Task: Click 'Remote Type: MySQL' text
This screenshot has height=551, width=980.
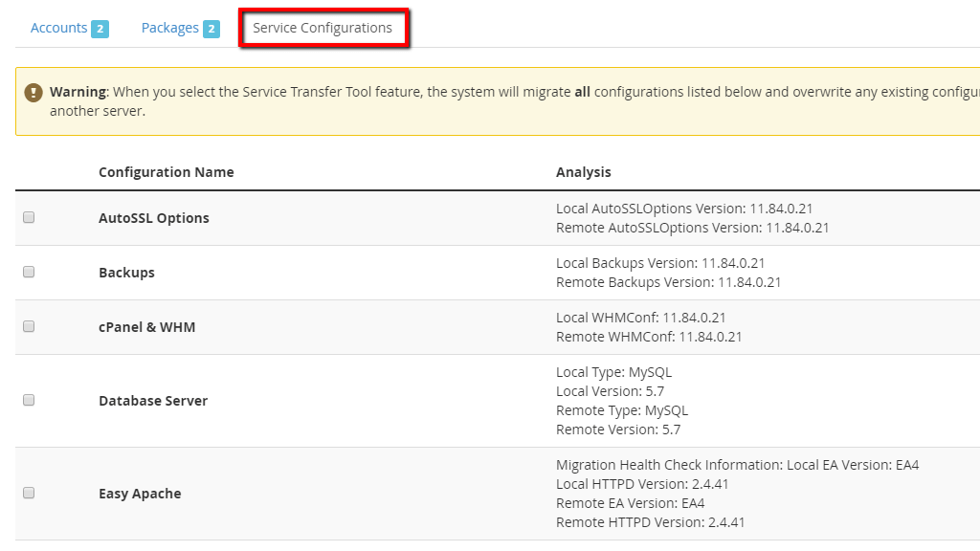Action: [622, 410]
